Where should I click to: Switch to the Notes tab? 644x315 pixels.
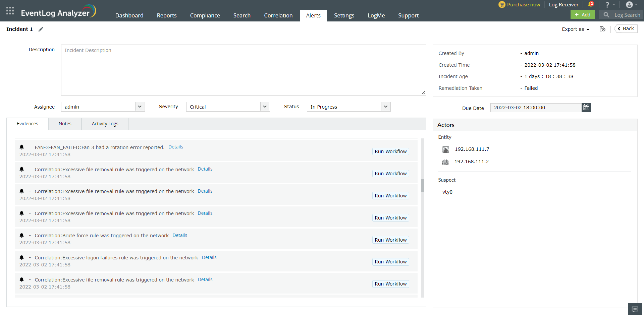(64, 124)
